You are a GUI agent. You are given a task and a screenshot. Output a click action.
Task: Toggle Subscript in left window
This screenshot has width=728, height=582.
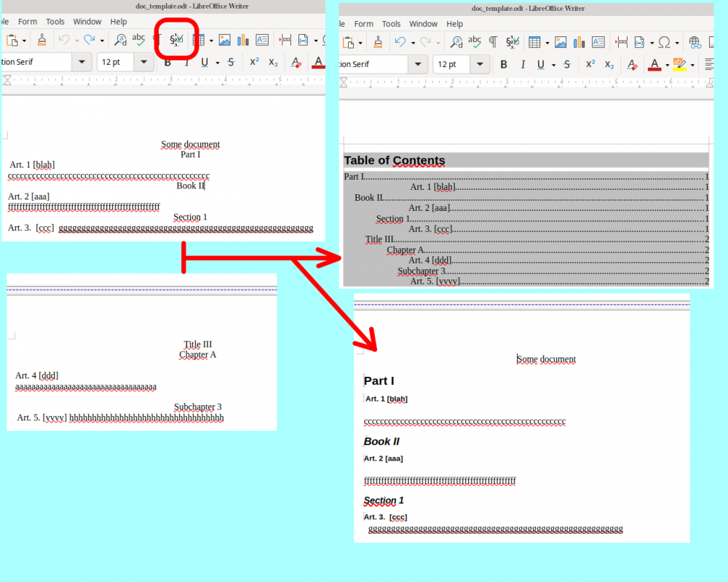click(x=273, y=63)
